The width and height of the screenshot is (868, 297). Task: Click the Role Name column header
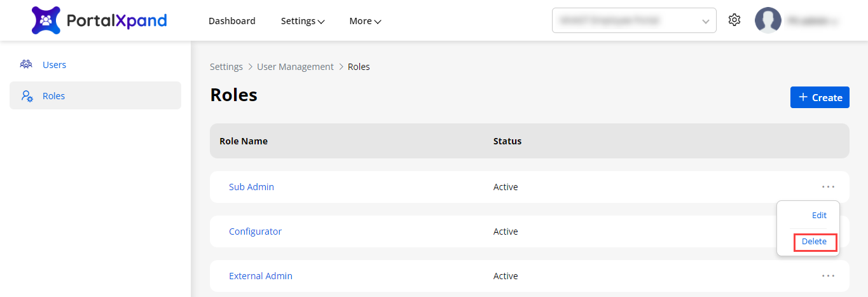tap(244, 141)
